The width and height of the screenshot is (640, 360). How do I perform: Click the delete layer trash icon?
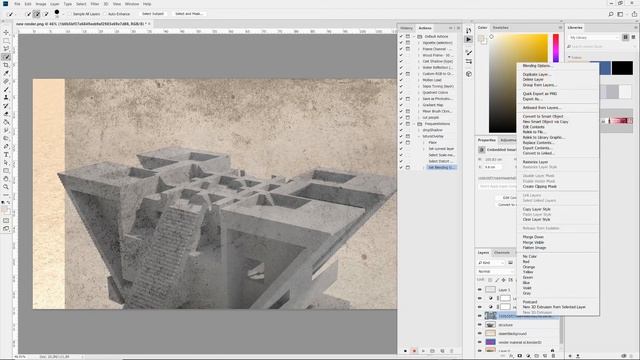553,356
